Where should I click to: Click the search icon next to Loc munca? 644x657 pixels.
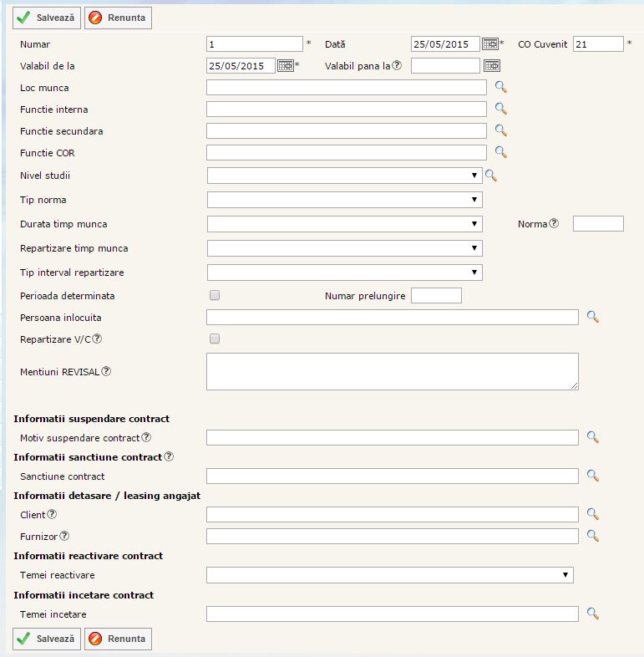click(501, 87)
